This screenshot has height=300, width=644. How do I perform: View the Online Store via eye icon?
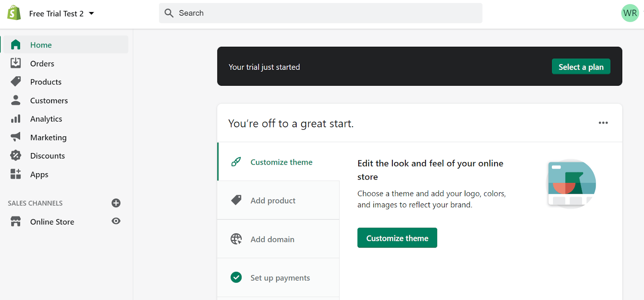116,221
